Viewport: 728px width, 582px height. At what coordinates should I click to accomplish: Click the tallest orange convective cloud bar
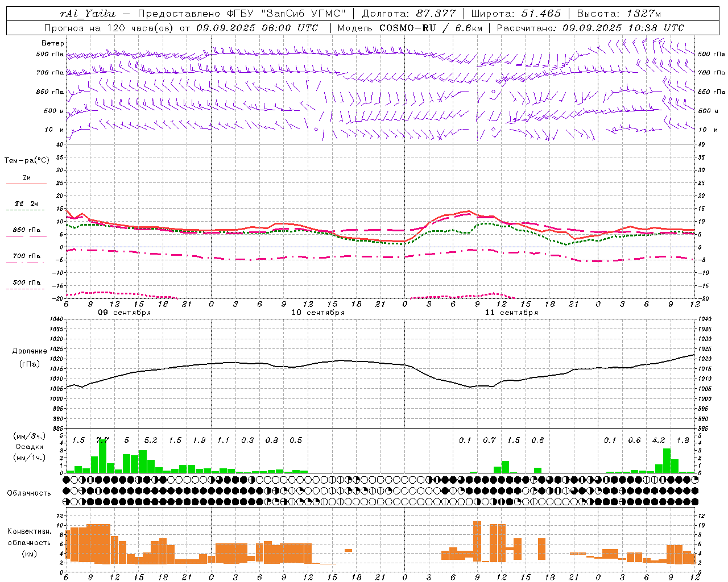click(x=477, y=542)
